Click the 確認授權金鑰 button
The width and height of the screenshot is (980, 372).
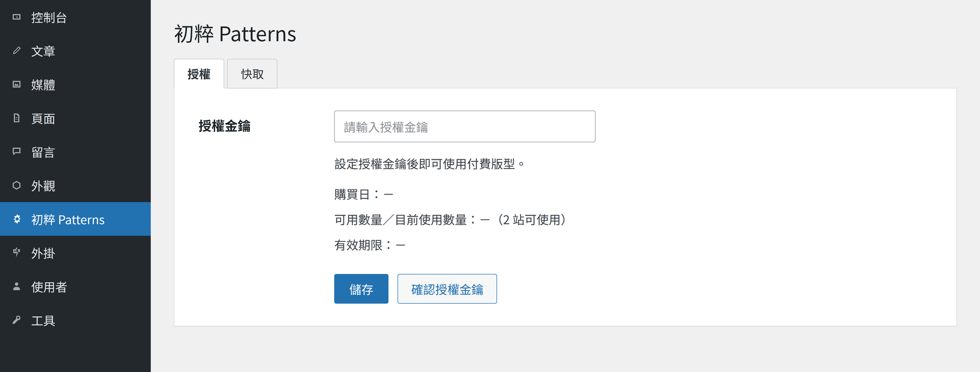[447, 289]
